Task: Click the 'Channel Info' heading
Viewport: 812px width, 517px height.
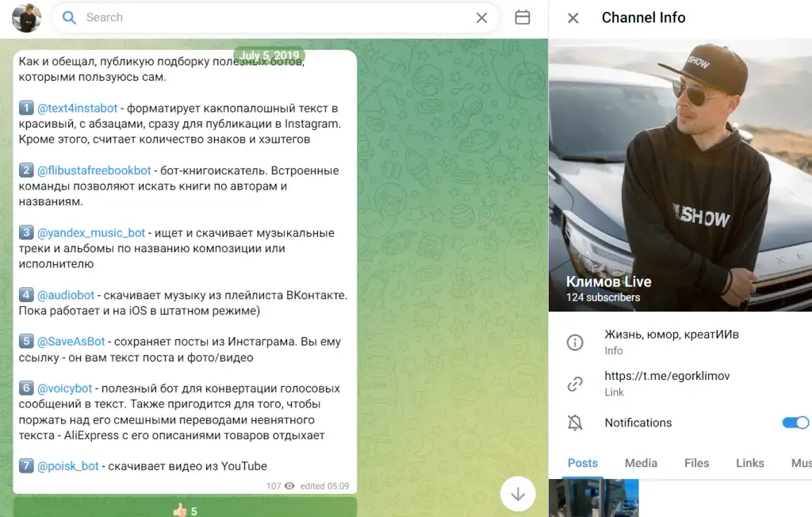Action: (x=643, y=17)
